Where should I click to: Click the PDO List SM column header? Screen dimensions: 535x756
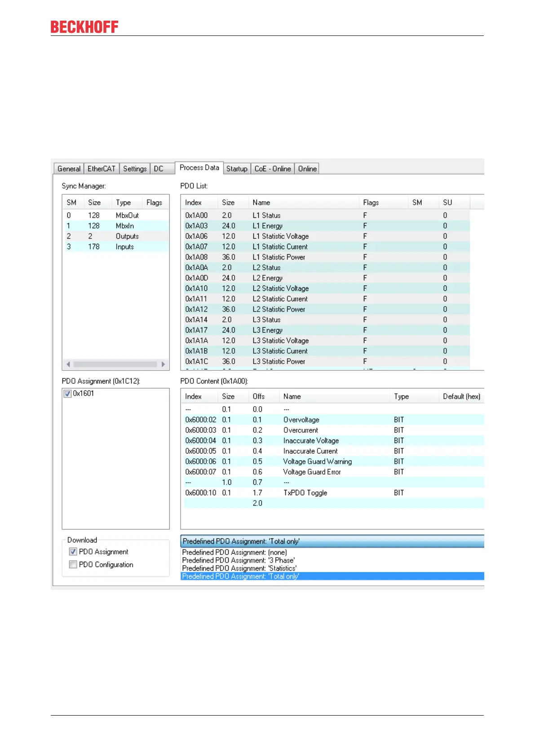point(423,202)
